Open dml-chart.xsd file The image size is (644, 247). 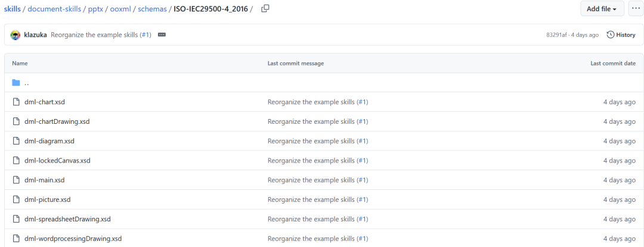click(45, 102)
